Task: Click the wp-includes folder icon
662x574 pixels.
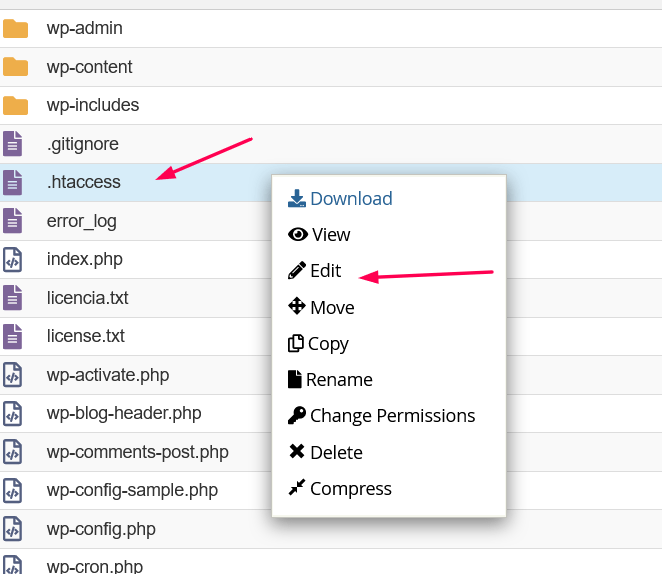Action: (15, 106)
